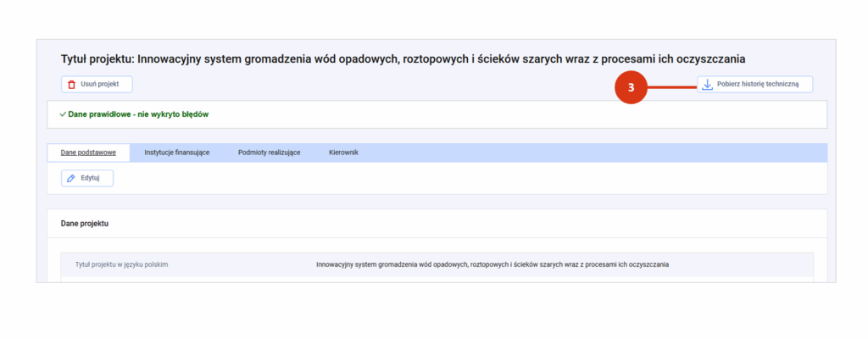Click the green checkmark validation icon
Image resolution: width=868 pixels, height=339 pixels.
pos(63,114)
